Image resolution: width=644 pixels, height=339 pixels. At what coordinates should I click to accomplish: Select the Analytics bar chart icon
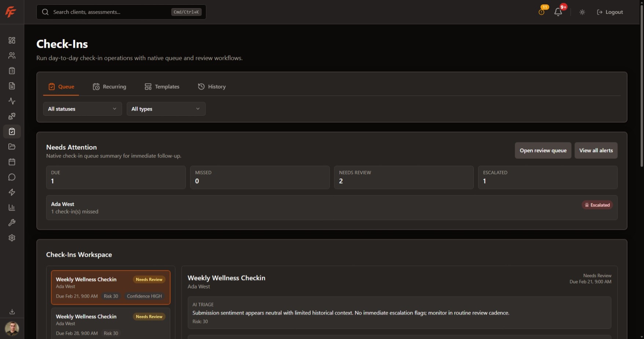[x=12, y=207]
